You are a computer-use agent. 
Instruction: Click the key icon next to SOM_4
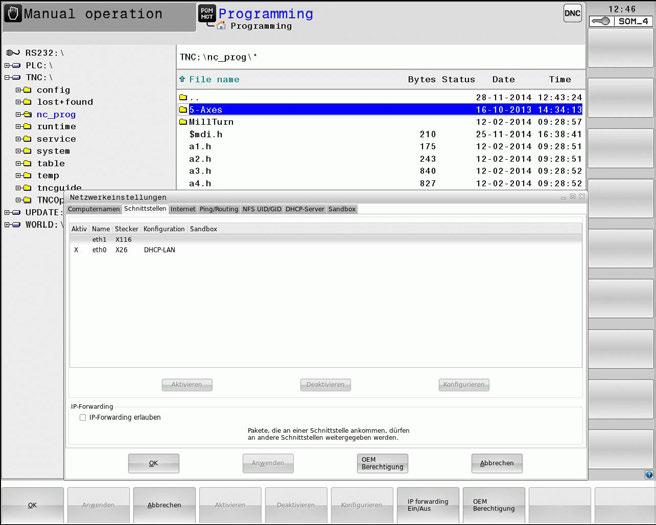click(601, 21)
